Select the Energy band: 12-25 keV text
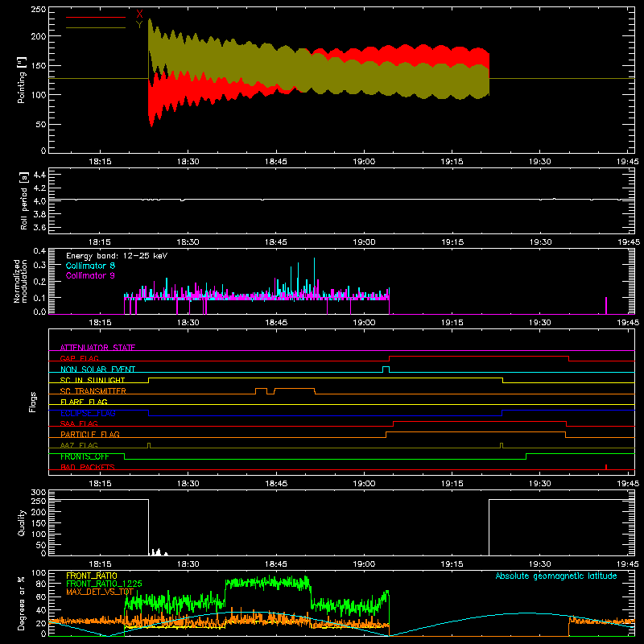The image size is (644, 644). point(117,256)
